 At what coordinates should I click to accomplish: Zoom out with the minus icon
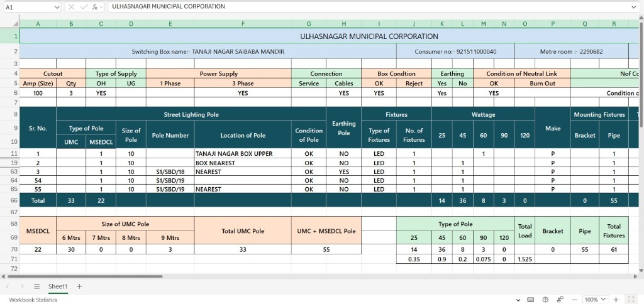tap(575, 300)
